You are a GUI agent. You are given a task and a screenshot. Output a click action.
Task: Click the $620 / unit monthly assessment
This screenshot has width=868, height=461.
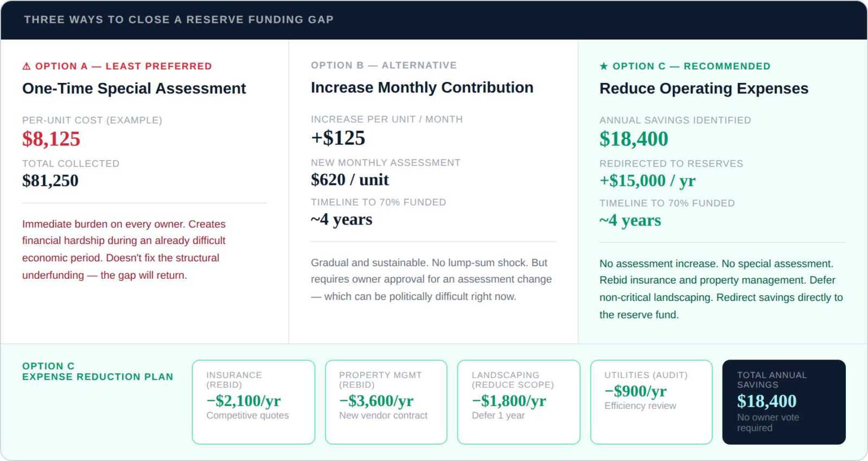[x=350, y=180]
